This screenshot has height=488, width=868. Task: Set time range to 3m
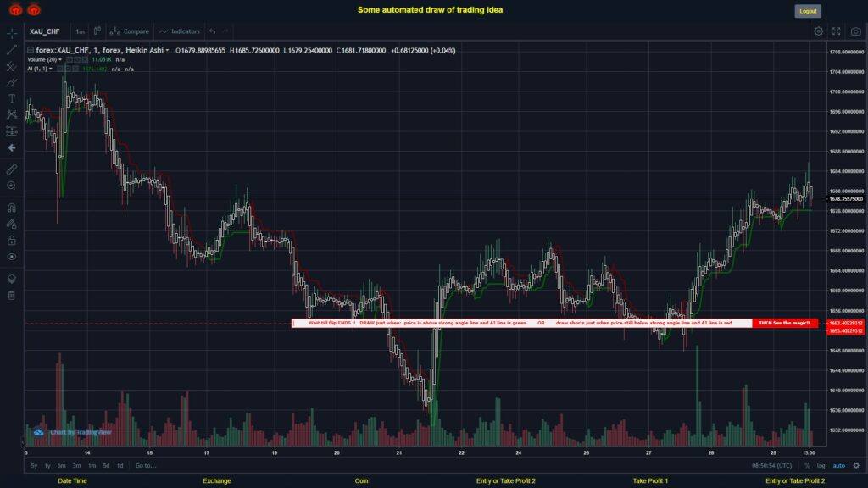(76, 466)
